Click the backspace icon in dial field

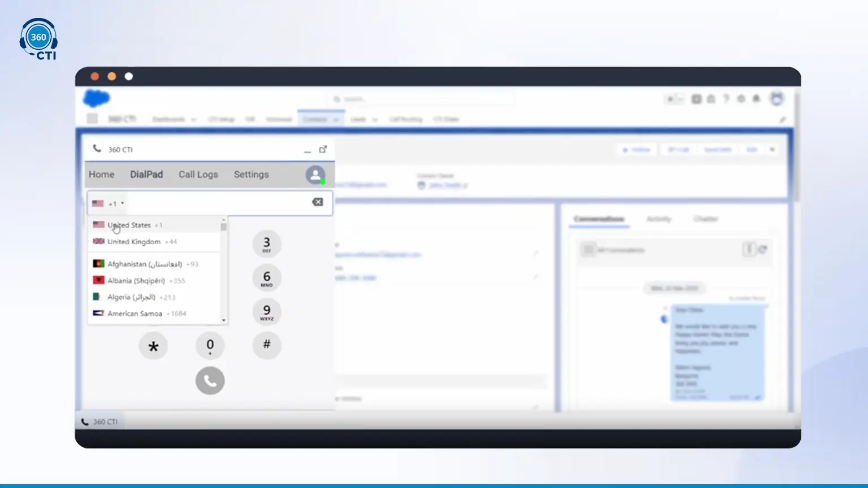pos(318,202)
